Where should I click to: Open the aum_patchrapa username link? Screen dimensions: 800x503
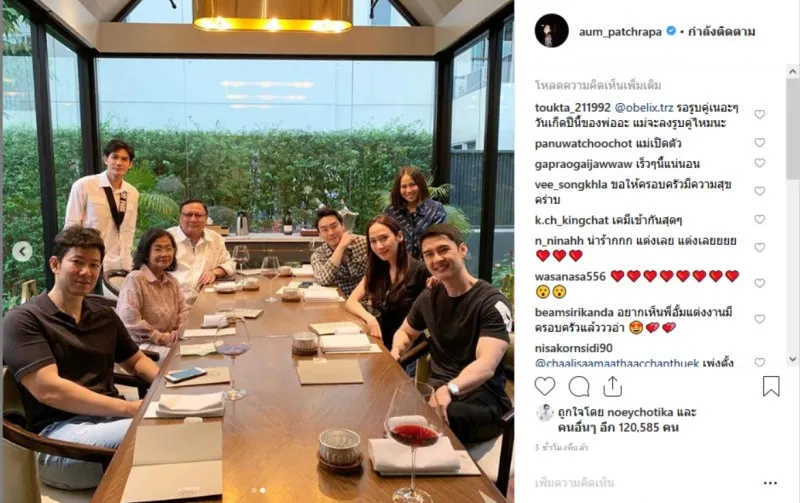(620, 32)
